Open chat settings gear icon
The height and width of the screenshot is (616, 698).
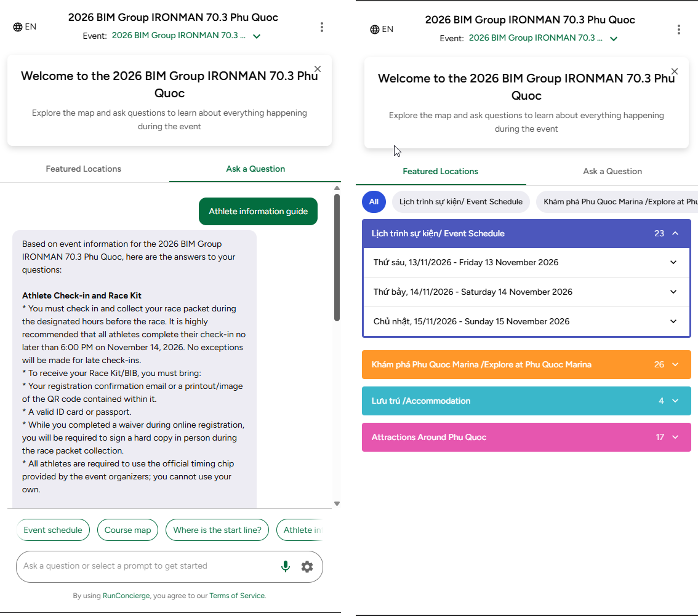[x=307, y=567]
